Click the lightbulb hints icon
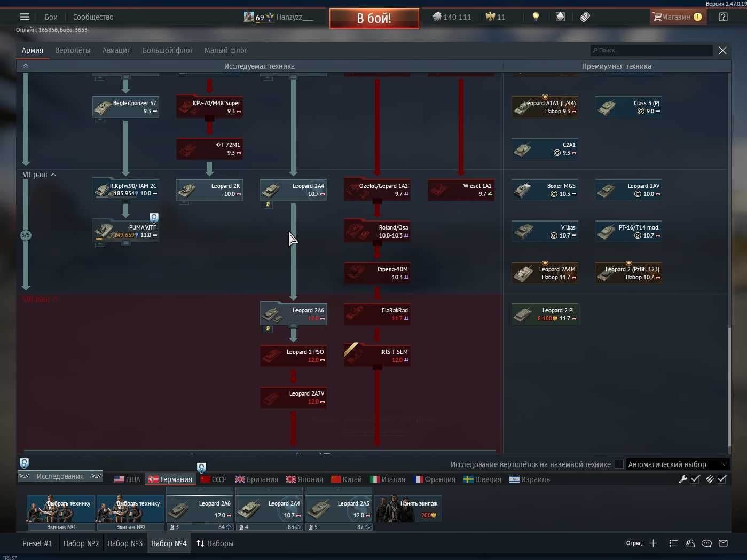This screenshot has height=560, width=747. [x=536, y=17]
